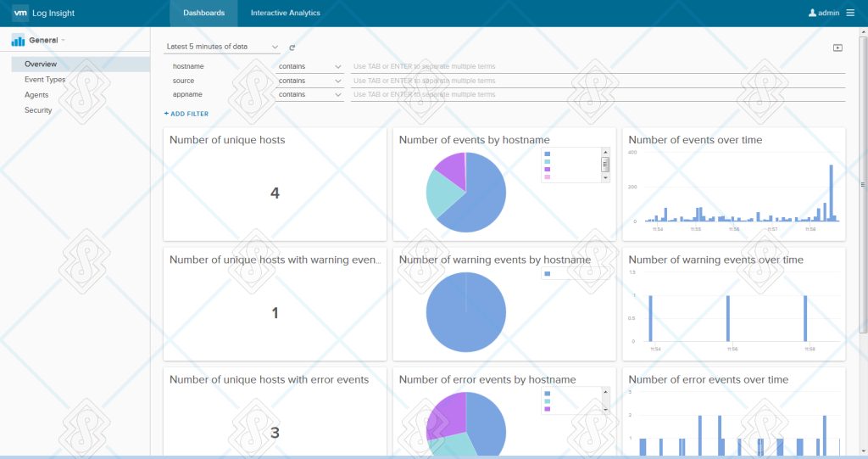This screenshot has width=868, height=459.
Task: Click the Number of warning events over time title
Action: [715, 260]
